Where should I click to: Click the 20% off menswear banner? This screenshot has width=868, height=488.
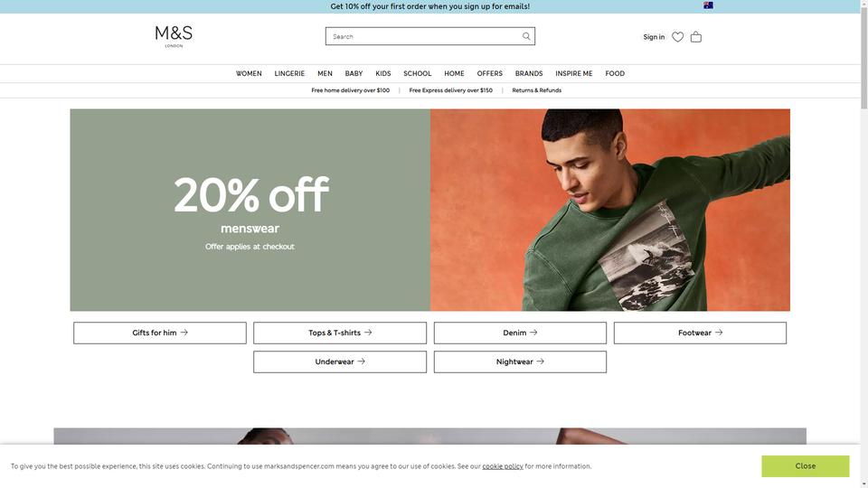pyautogui.click(x=429, y=210)
